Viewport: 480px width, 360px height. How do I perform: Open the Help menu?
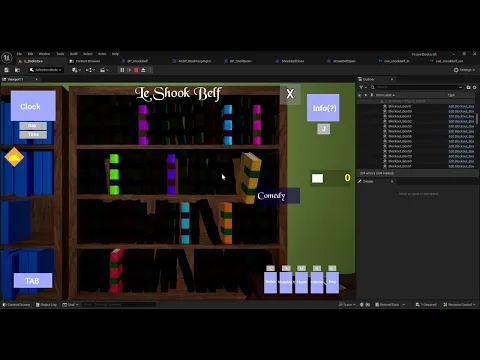pyautogui.click(x=115, y=54)
